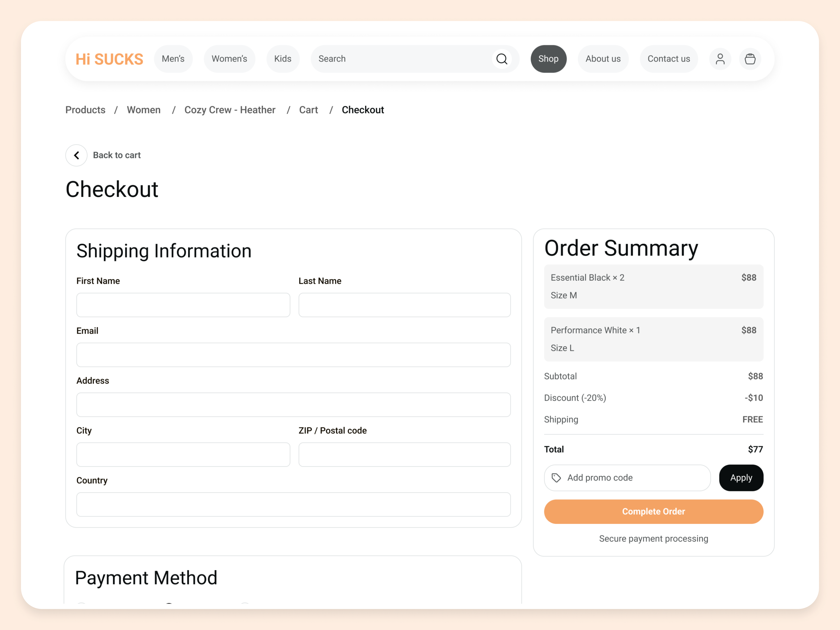Focus the First Name input field
This screenshot has height=630, width=840.
(183, 305)
